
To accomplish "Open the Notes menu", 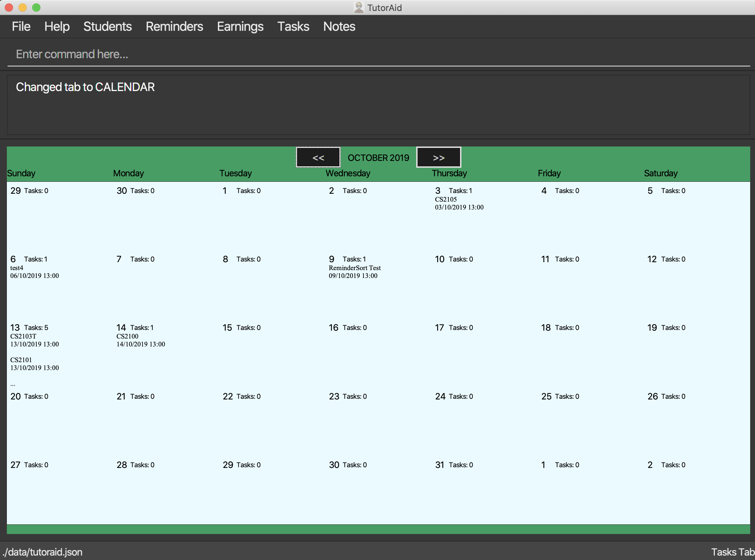I will tap(339, 26).
